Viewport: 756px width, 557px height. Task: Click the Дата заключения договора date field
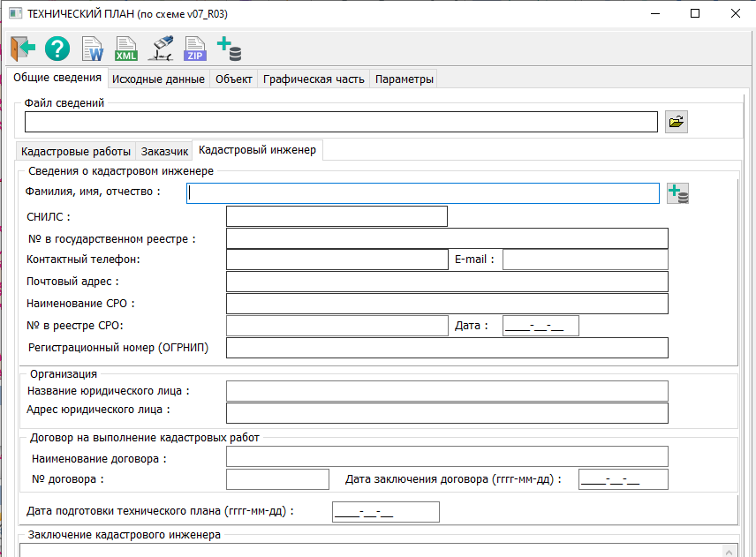click(623, 479)
